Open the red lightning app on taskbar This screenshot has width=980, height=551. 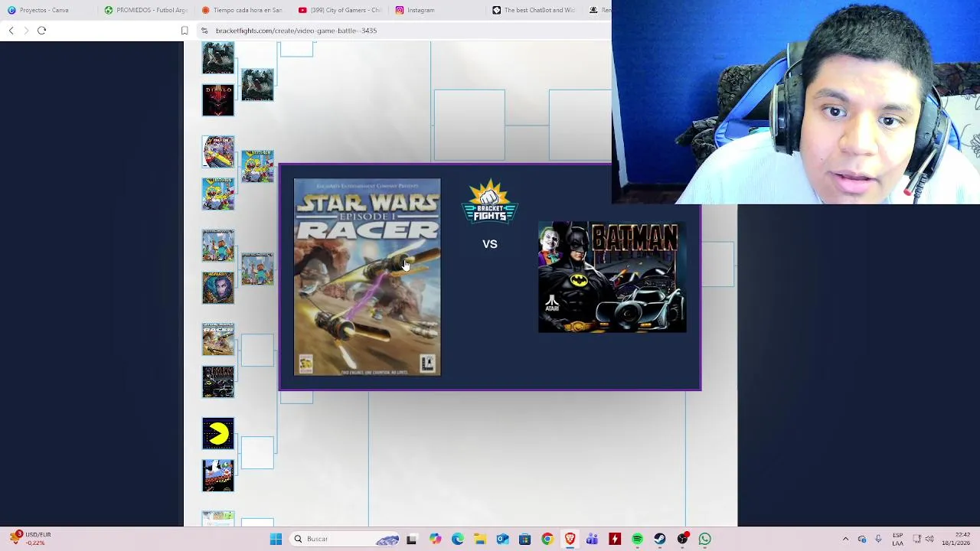click(x=615, y=540)
